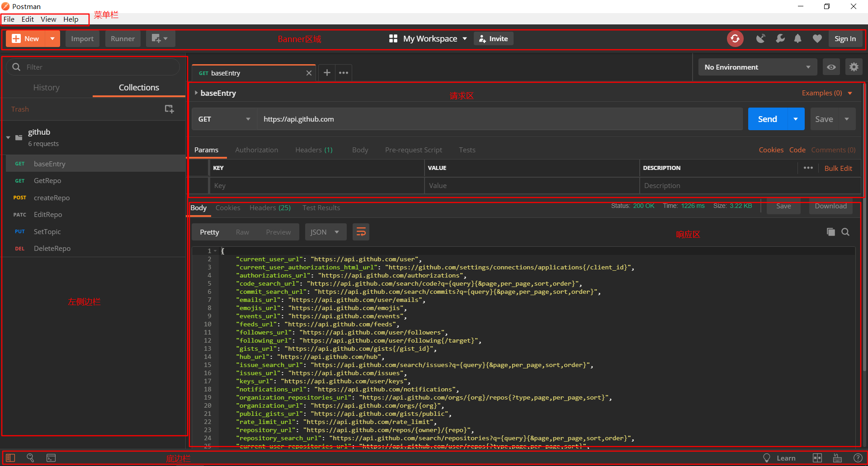
Task: Open the Bulk Edit link
Action: [x=838, y=168]
